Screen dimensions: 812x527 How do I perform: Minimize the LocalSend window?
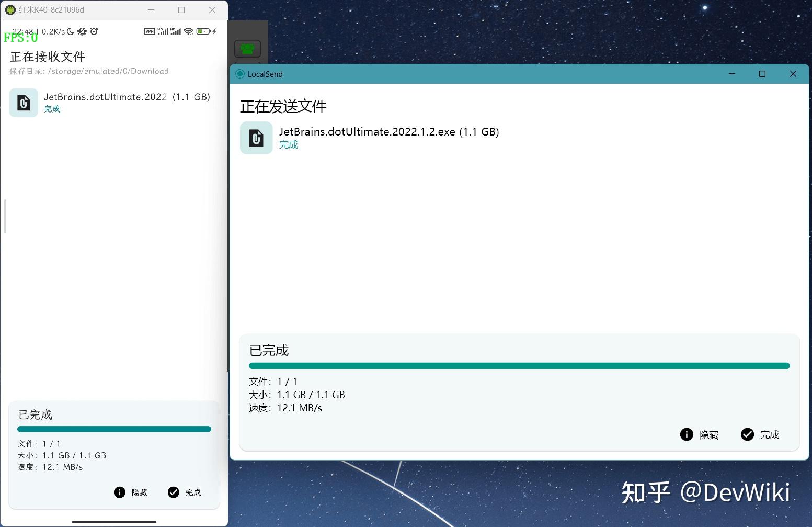[732, 74]
